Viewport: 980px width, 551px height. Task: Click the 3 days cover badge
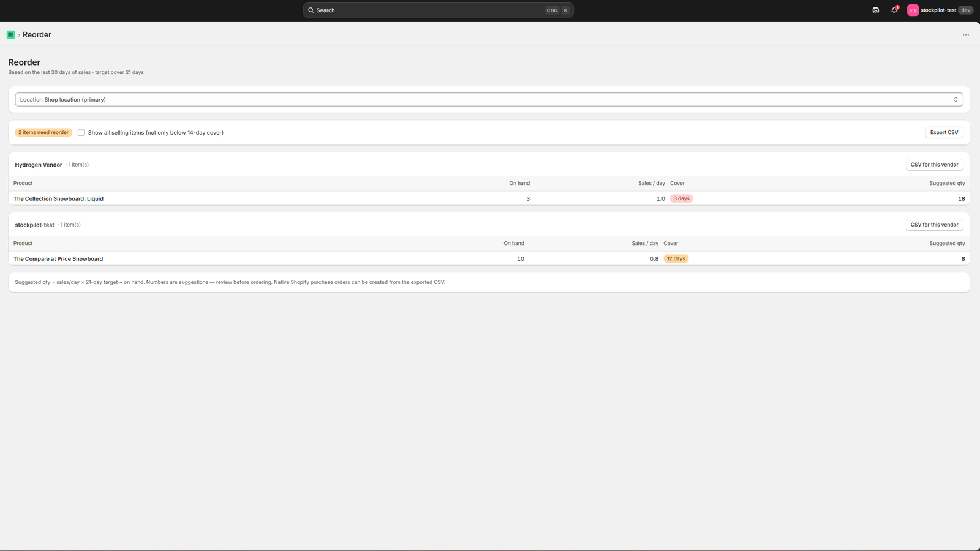point(681,198)
